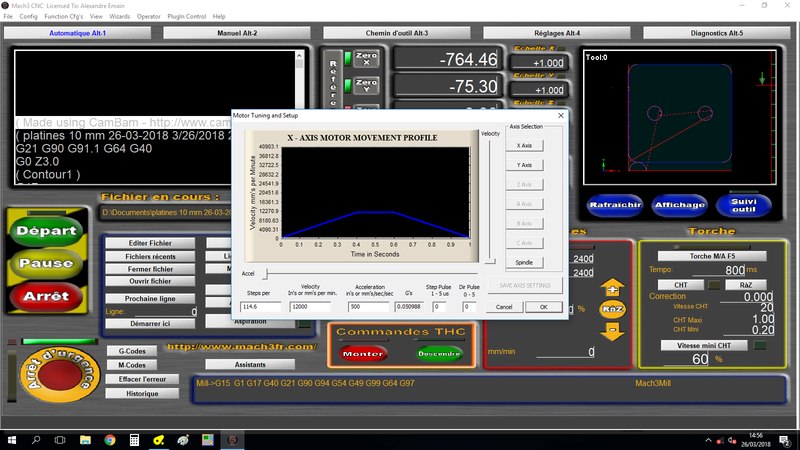The height and width of the screenshot is (450, 800).
Task: Click the torch RàZ button
Action: coord(745,285)
